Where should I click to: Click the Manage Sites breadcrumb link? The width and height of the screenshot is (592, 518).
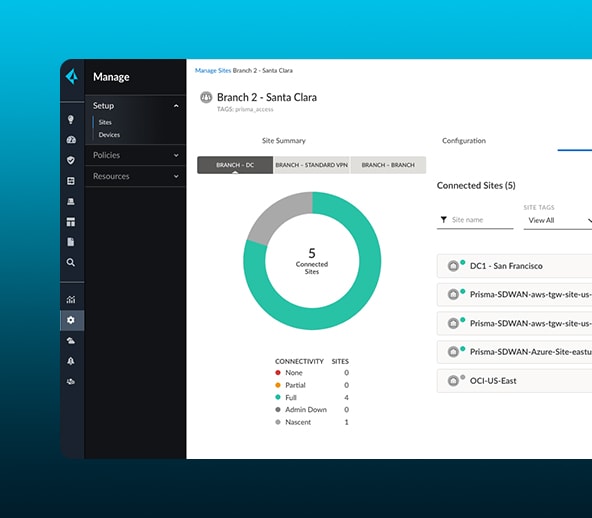[x=213, y=71]
